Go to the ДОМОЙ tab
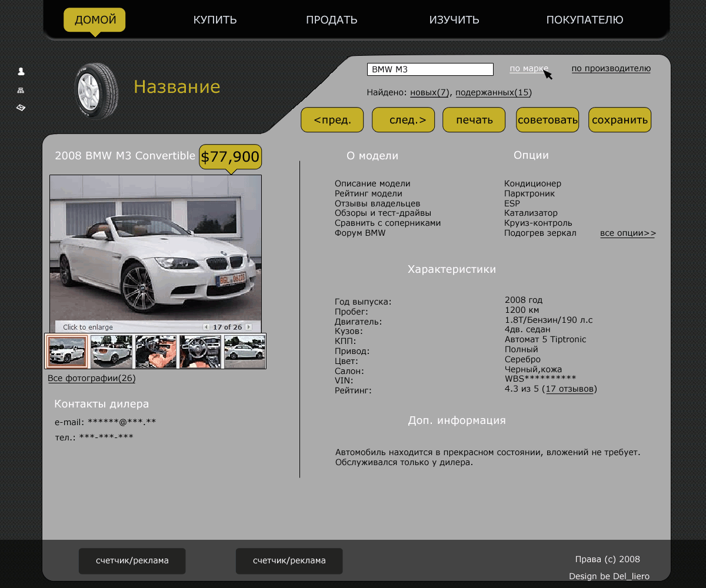This screenshot has height=588, width=706. [x=95, y=20]
